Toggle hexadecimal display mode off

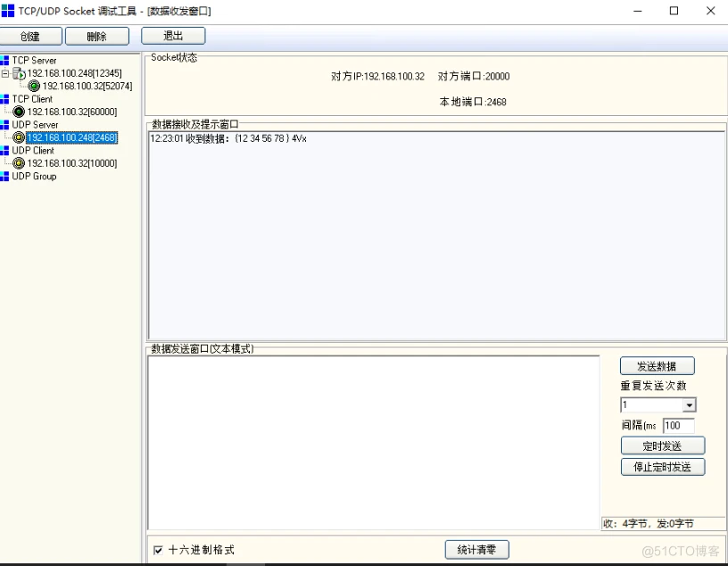point(156,550)
